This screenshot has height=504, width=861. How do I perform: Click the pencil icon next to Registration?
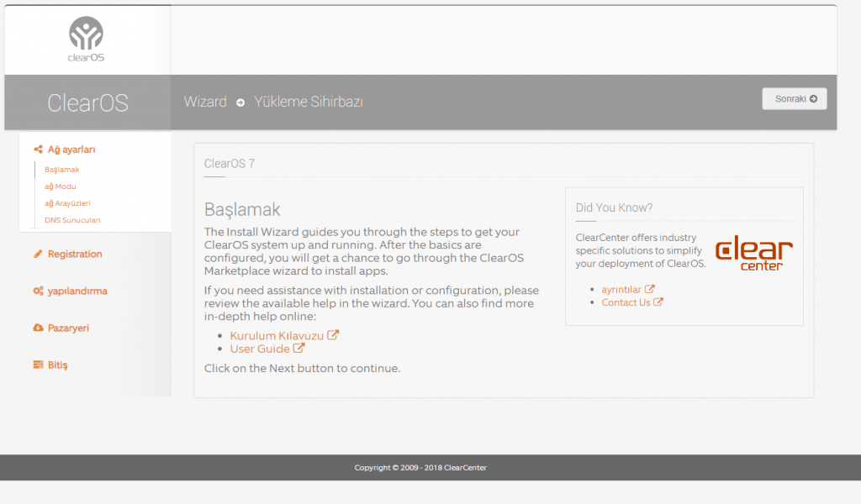click(38, 254)
